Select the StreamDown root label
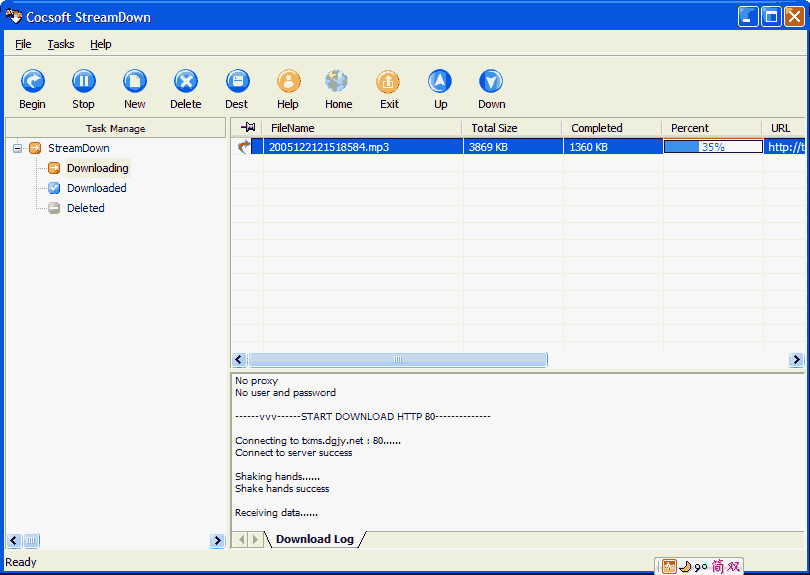This screenshot has width=810, height=575. coord(79,148)
